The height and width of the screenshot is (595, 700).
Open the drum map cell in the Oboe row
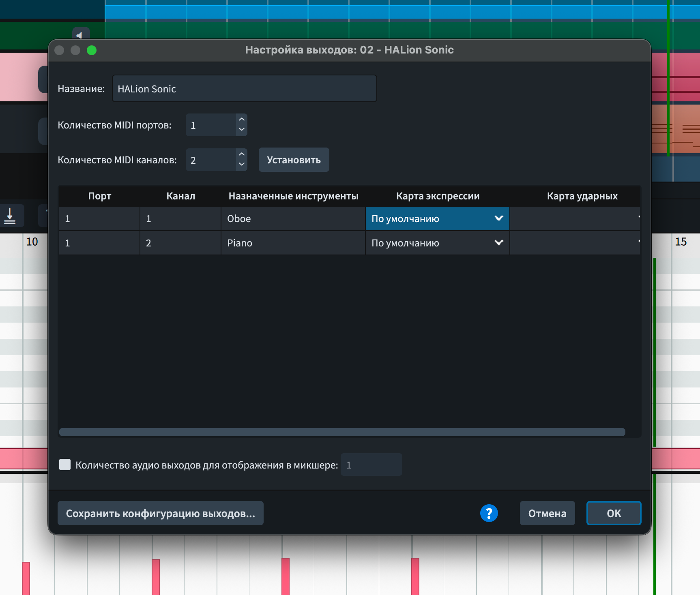575,218
